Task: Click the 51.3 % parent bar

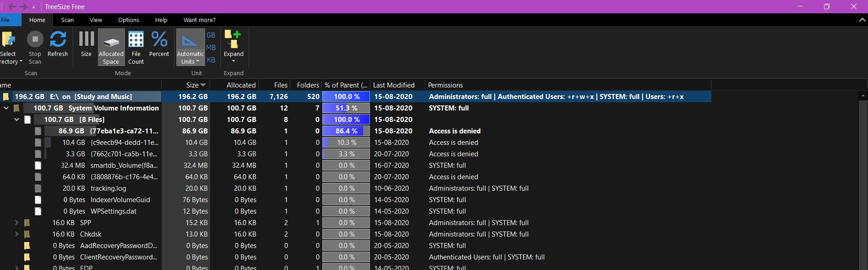Action: click(346, 108)
